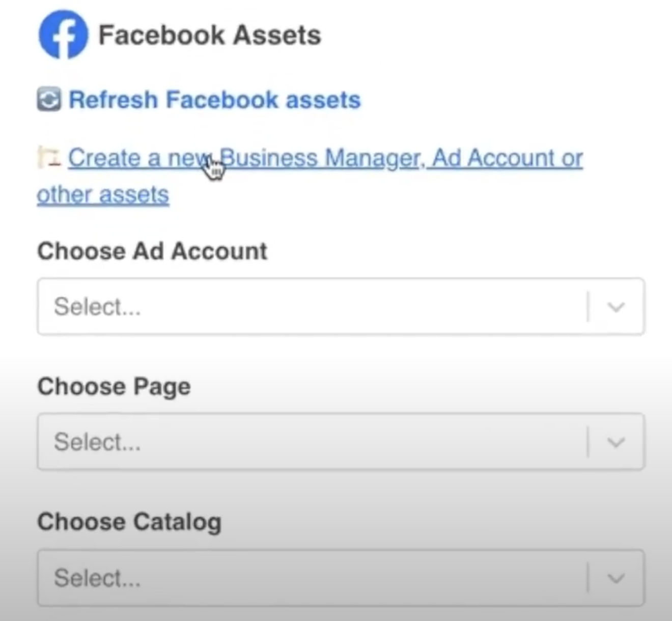Expand the Choose Ad Account chevron arrow
Screen dimensions: 672x621
click(x=616, y=307)
